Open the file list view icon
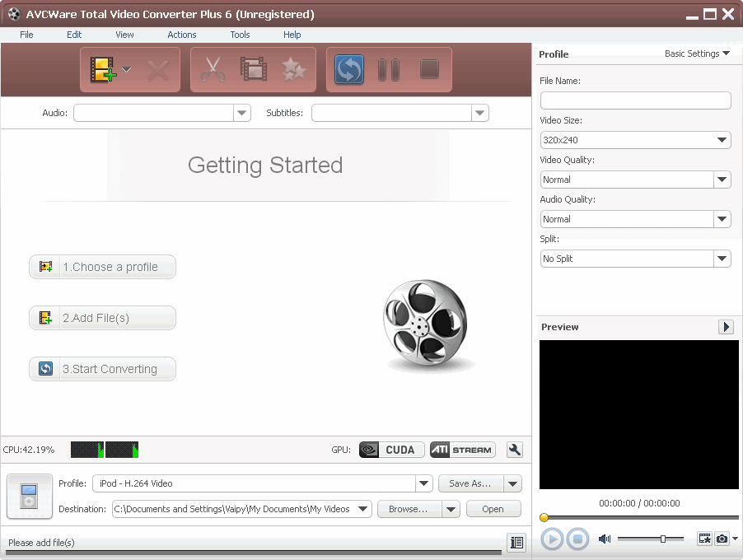Viewport: 743px width, 560px height. [x=517, y=543]
